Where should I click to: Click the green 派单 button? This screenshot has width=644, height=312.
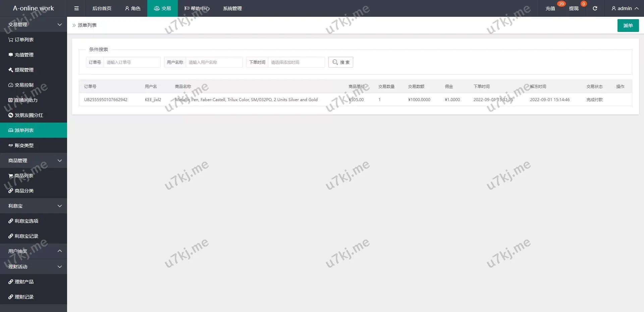pyautogui.click(x=628, y=26)
